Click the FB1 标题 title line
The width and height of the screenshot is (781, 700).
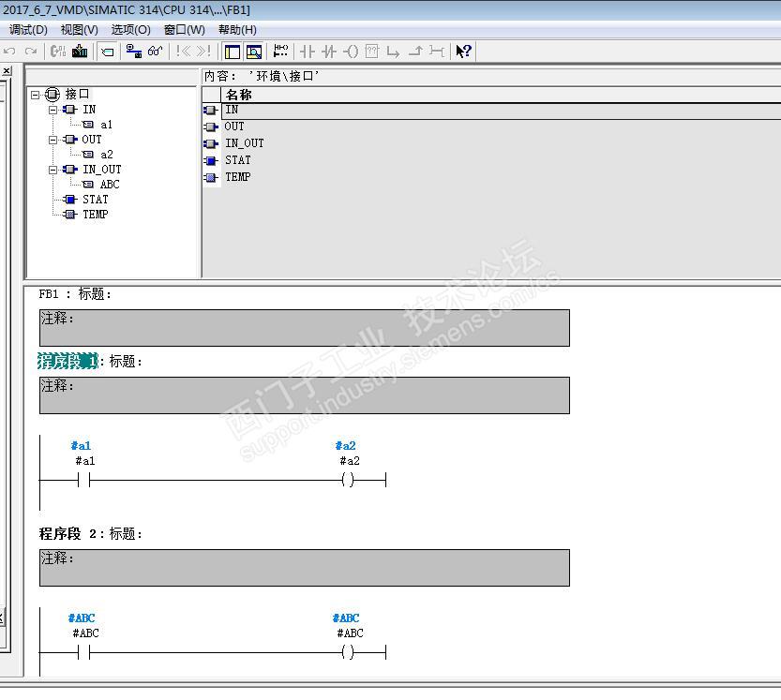click(75, 294)
